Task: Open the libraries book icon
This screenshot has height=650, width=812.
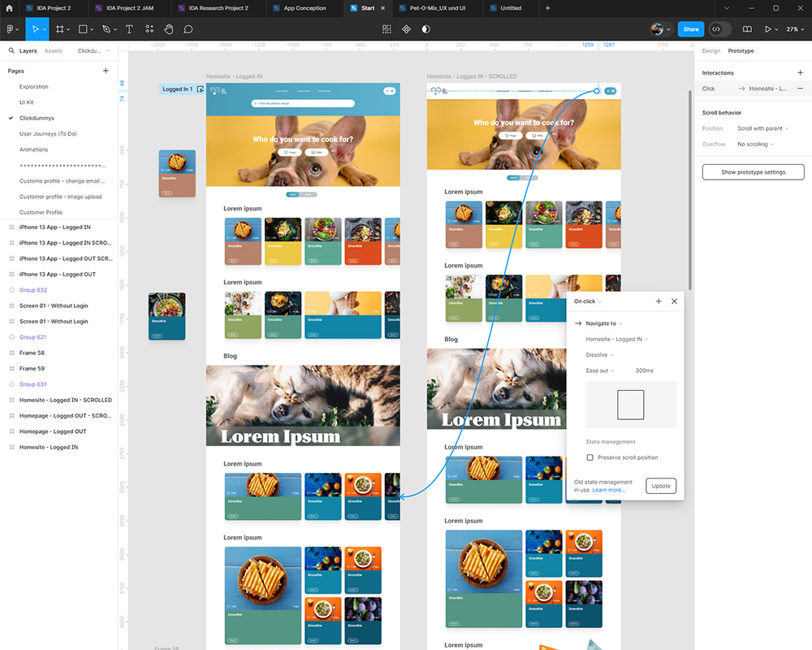Action: tap(747, 29)
